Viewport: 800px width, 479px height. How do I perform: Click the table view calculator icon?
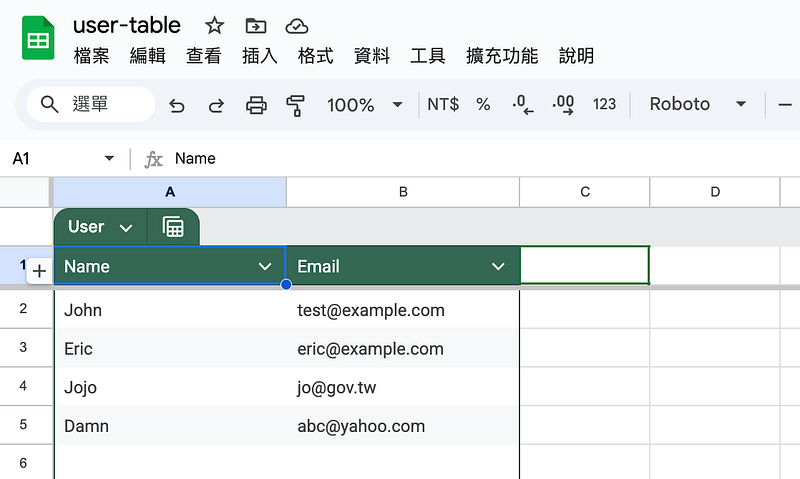tap(173, 226)
